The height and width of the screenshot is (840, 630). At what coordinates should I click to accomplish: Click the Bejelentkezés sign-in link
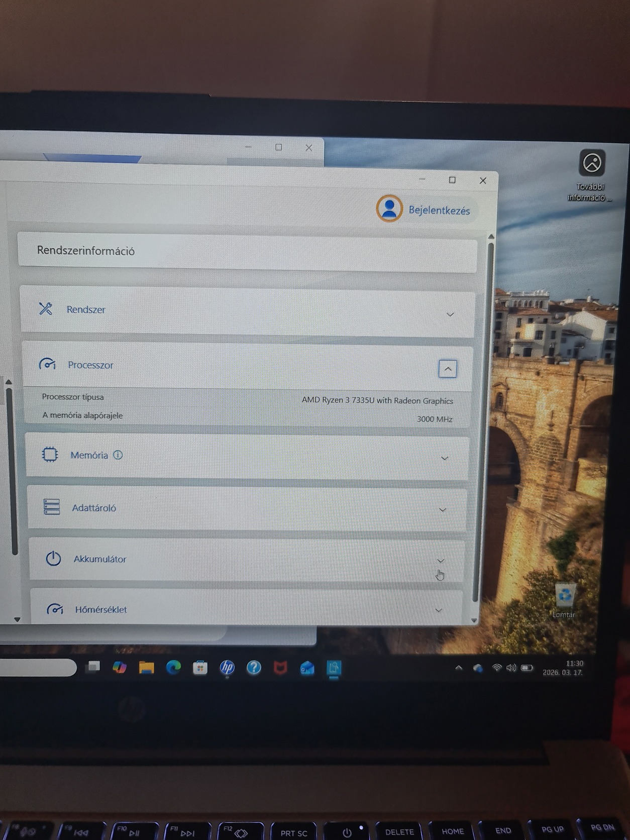point(439,210)
